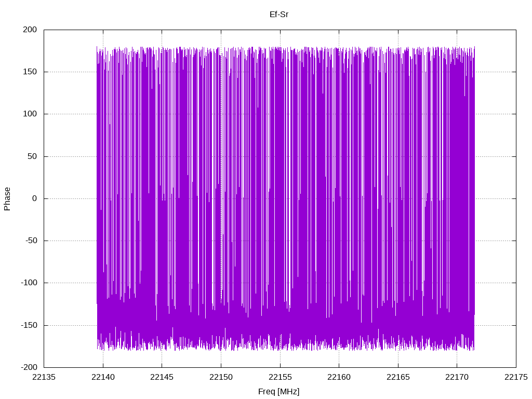This screenshot has width=532, height=399.
Task: Click the x-axis tick label 22135
Action: coord(44,377)
